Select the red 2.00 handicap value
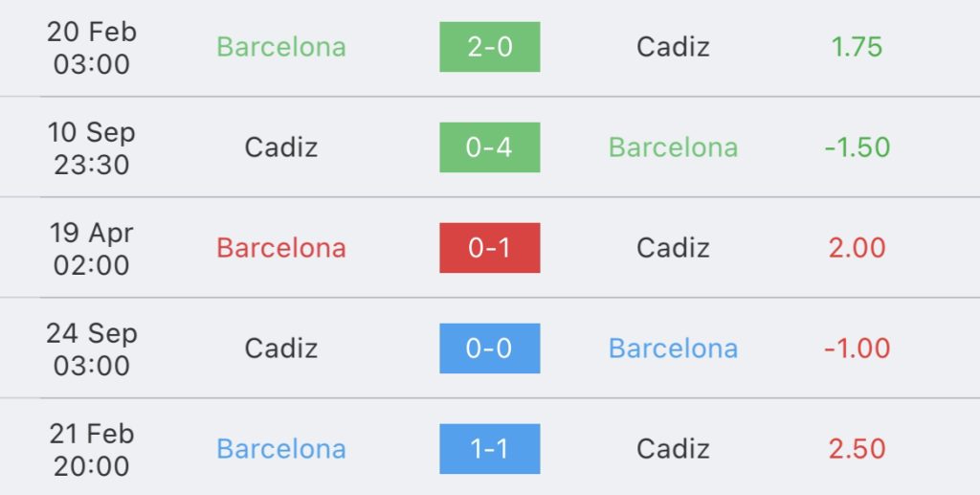This screenshot has width=980, height=495. (x=857, y=248)
